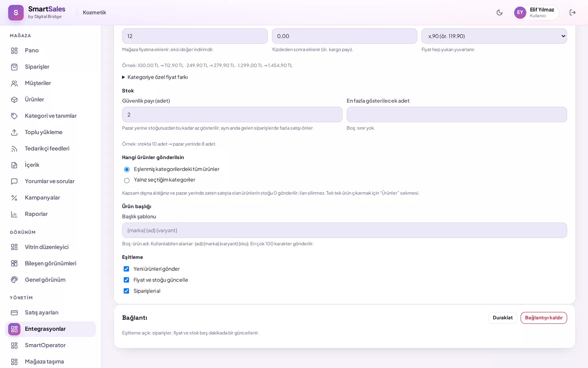
Task: Open Elif Yılmaz user profile
Action: tap(536, 12)
